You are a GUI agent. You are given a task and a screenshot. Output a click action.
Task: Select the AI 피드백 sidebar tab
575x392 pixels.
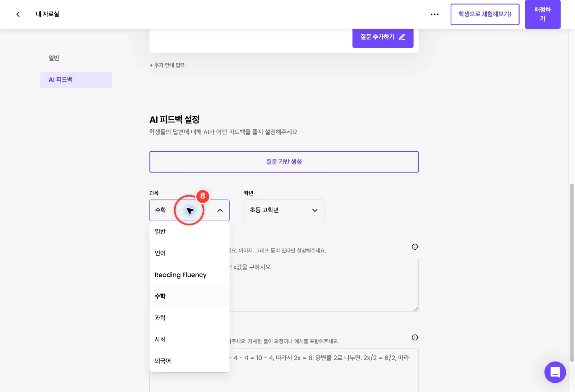pyautogui.click(x=76, y=80)
